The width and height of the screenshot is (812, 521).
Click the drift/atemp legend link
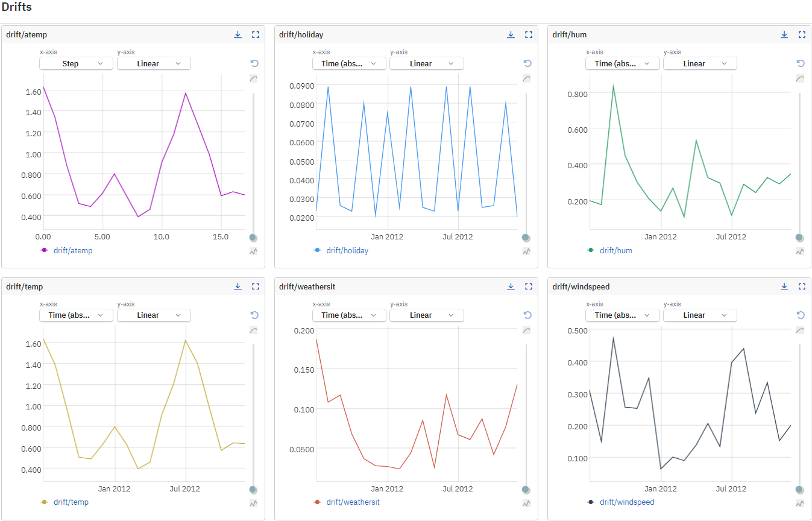pos(73,250)
